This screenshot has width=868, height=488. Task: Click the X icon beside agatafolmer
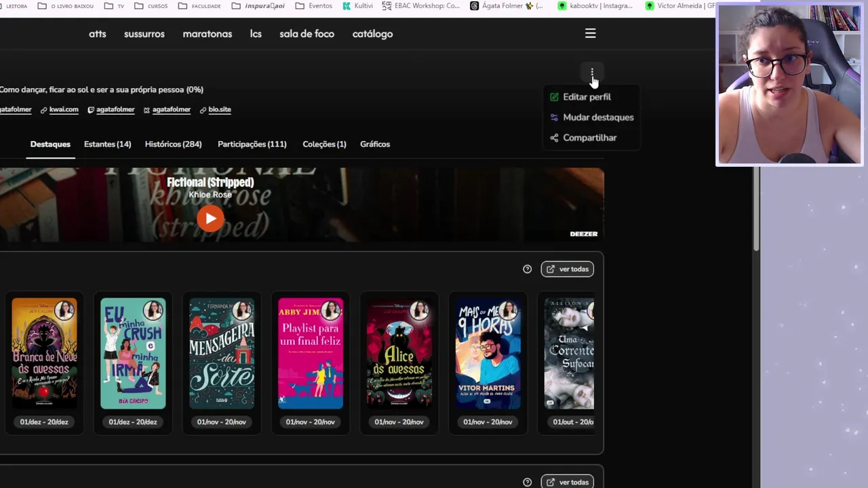146,110
